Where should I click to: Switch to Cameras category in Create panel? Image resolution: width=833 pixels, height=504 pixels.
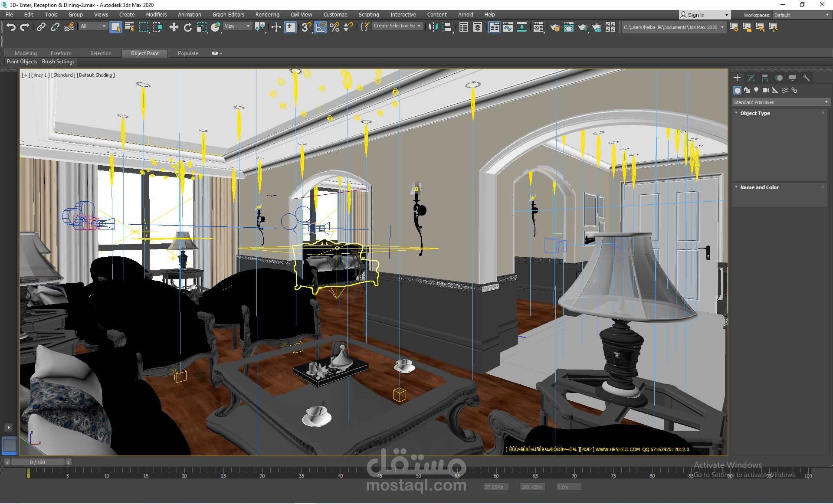[765, 90]
